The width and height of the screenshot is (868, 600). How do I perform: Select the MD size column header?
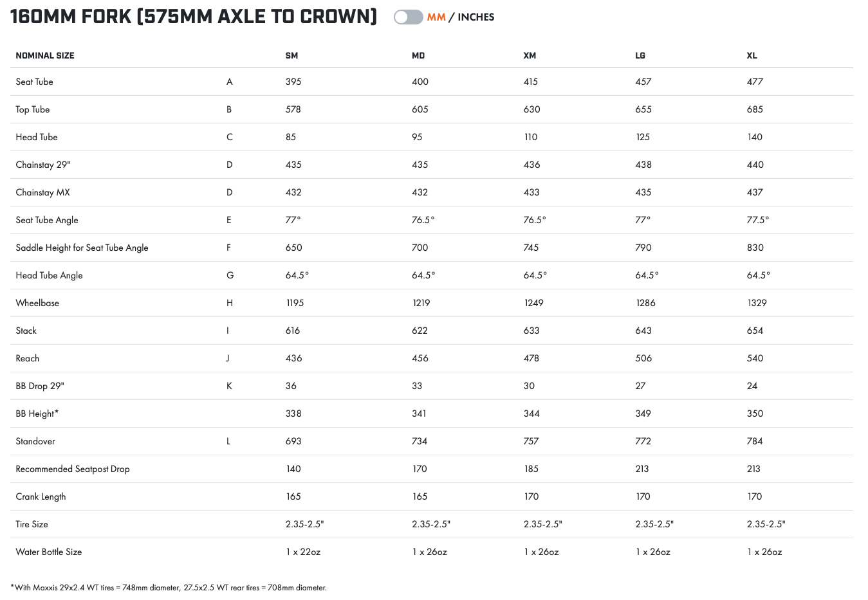pyautogui.click(x=418, y=55)
